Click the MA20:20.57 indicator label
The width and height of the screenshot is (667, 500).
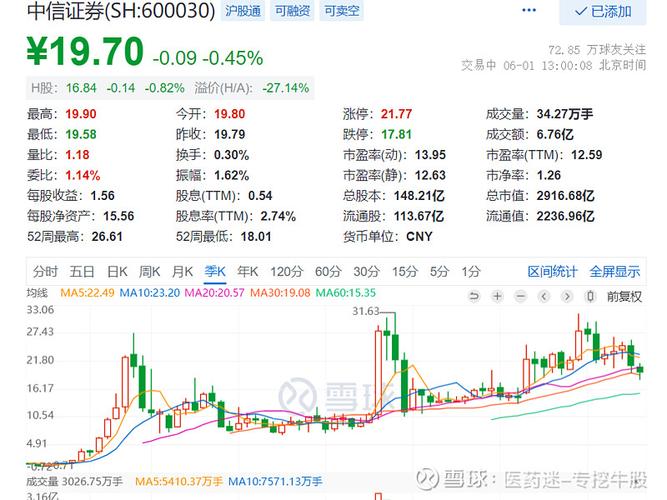[x=214, y=293]
